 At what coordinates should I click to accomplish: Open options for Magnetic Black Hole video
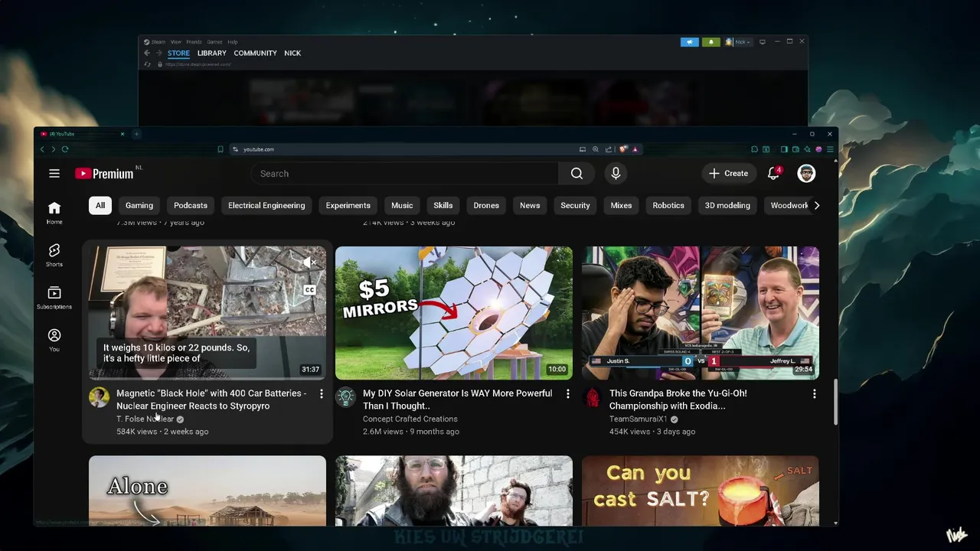coord(322,394)
